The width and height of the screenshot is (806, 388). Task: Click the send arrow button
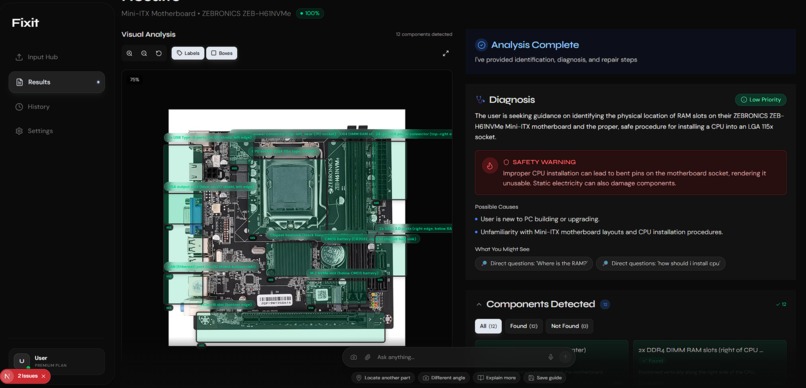(x=565, y=357)
